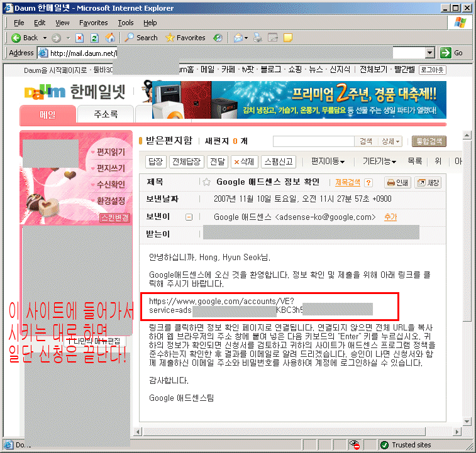Click the address bar URL field
The image size is (476, 453).
click(x=231, y=53)
